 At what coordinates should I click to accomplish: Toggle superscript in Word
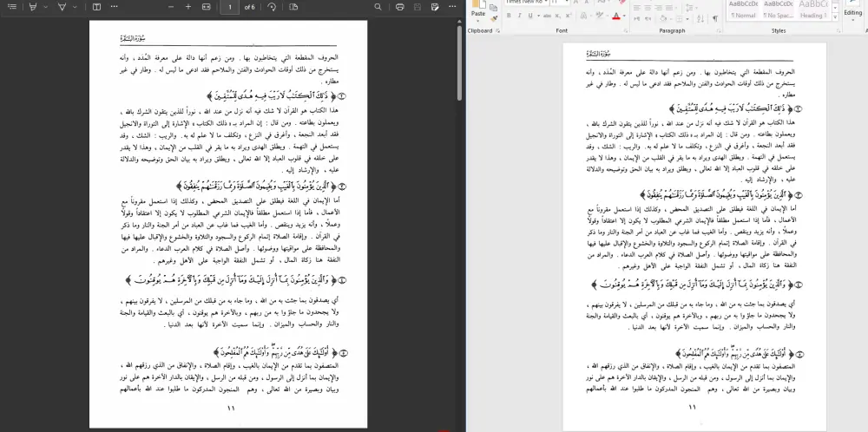[x=568, y=16]
